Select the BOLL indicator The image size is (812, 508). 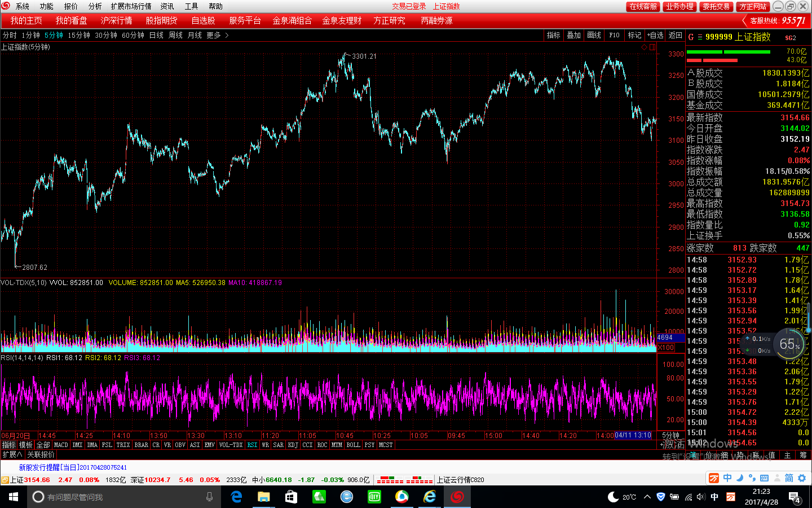click(354, 445)
